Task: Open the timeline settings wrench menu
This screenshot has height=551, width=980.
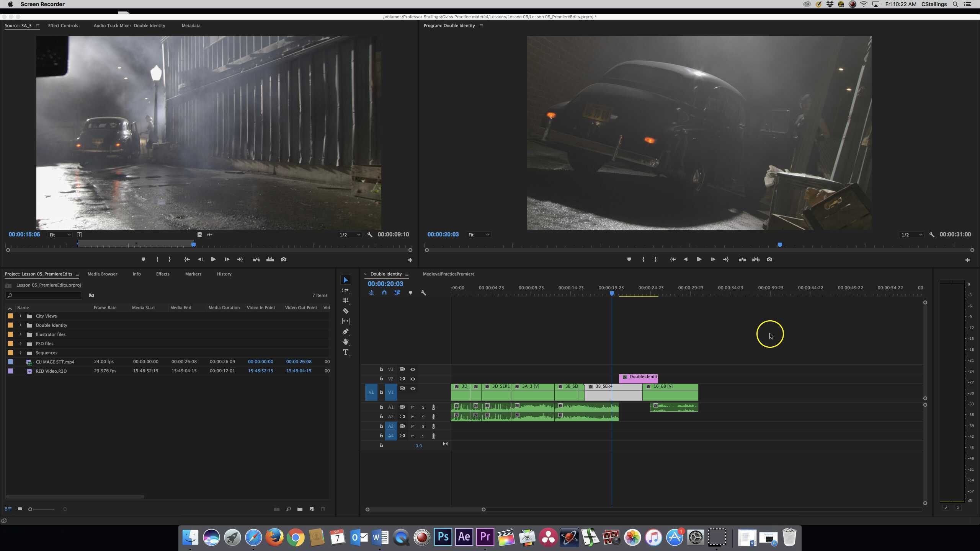Action: click(424, 292)
